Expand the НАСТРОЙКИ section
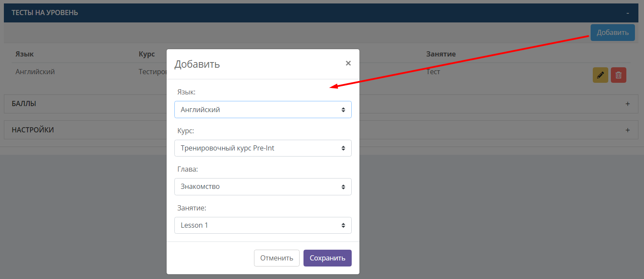The height and width of the screenshot is (279, 644). pyautogui.click(x=321, y=130)
